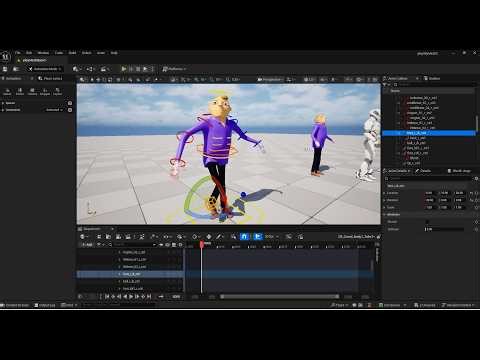Click the attribute value slider below the checkbox
The width and height of the screenshot is (480, 360).
pos(444,229)
